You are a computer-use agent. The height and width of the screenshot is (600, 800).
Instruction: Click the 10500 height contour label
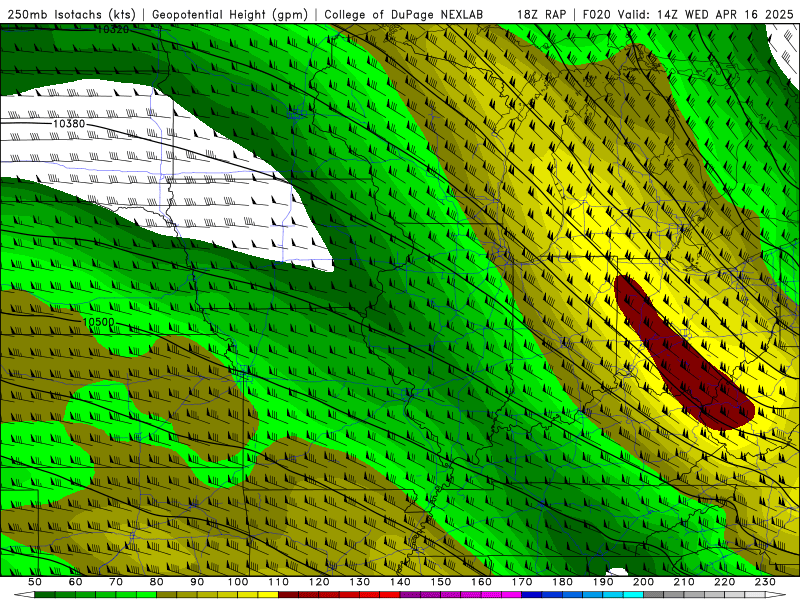tap(98, 322)
